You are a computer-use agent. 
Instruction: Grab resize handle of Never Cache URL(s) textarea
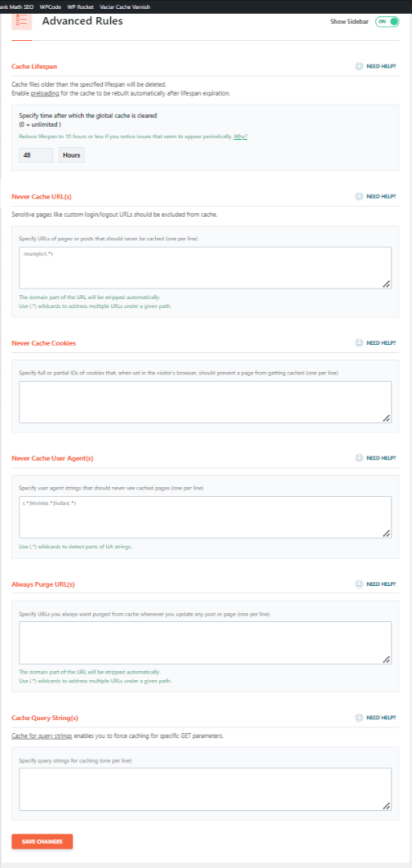tap(386, 284)
